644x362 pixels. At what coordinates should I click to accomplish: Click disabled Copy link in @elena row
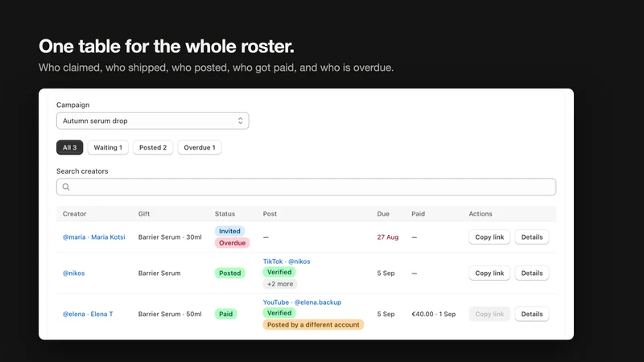(489, 314)
